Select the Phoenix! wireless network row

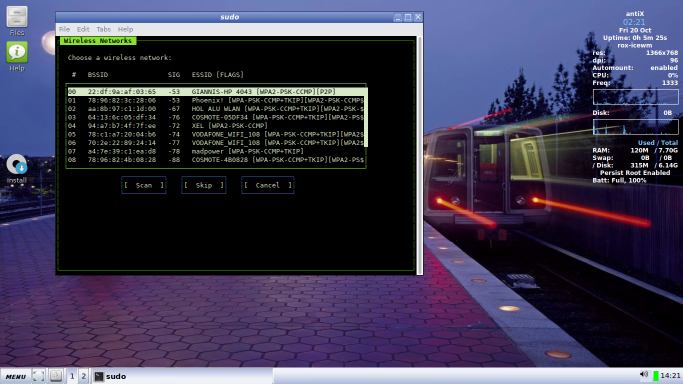(216, 100)
